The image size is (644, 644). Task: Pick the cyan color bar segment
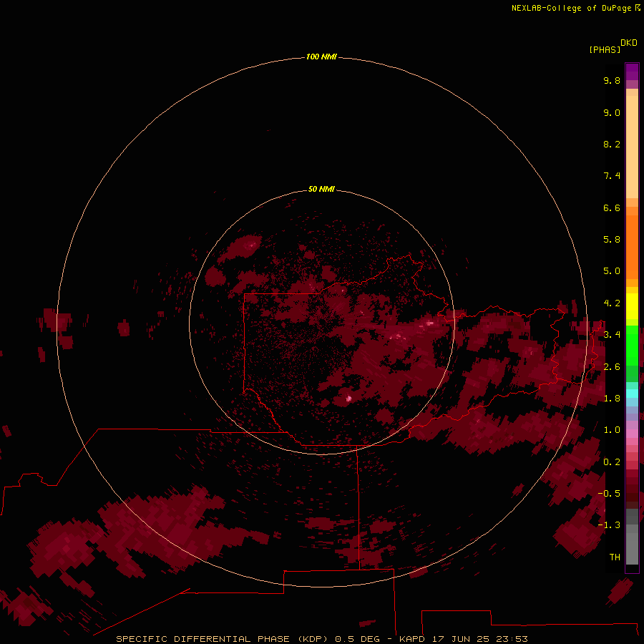pos(632,393)
